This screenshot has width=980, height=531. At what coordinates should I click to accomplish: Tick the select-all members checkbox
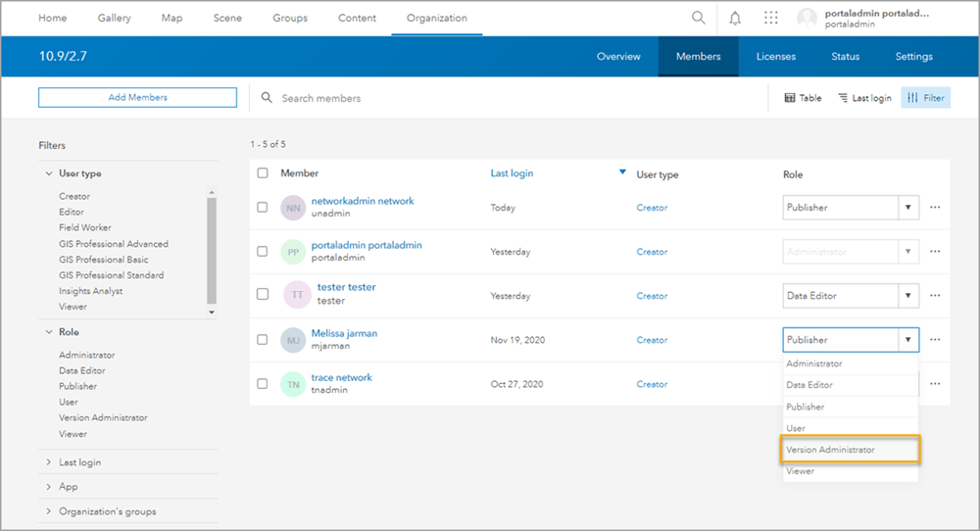pyautogui.click(x=262, y=173)
